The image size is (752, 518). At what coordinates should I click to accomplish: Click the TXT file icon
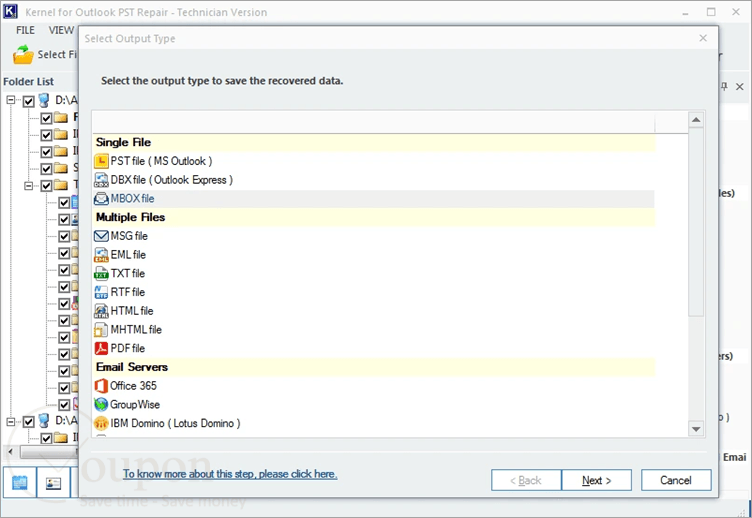coord(101,273)
